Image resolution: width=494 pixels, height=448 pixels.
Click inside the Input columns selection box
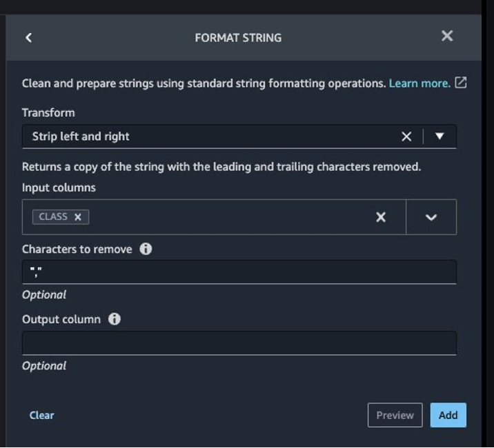[x=228, y=217]
